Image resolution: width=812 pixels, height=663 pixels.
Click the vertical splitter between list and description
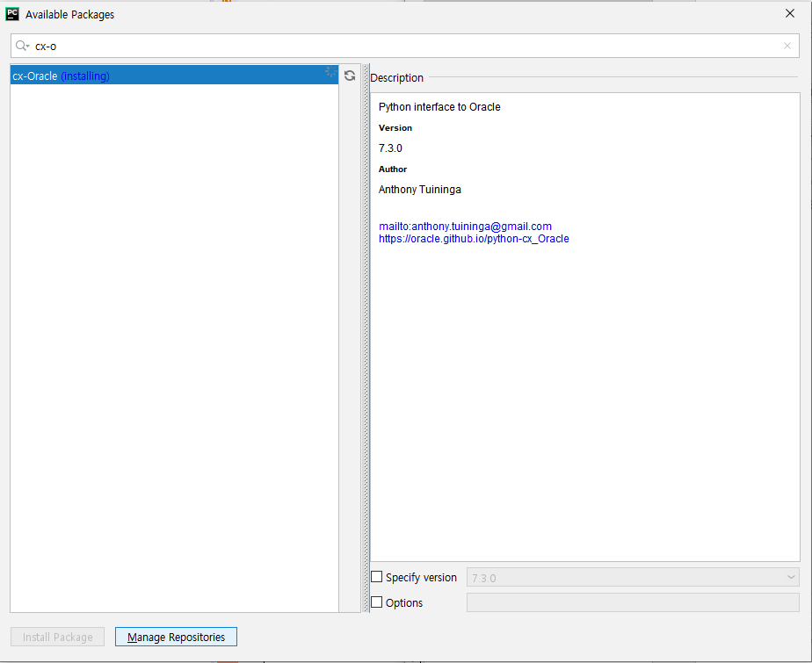[x=366, y=338]
